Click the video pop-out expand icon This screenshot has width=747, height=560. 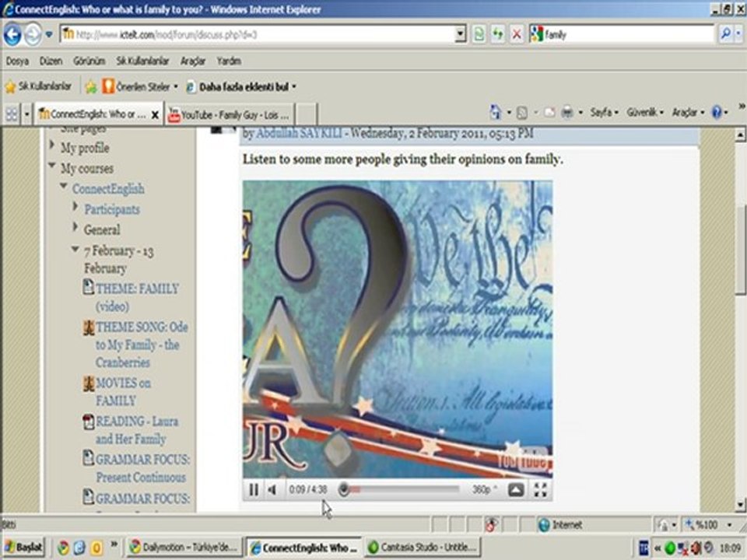coord(516,489)
